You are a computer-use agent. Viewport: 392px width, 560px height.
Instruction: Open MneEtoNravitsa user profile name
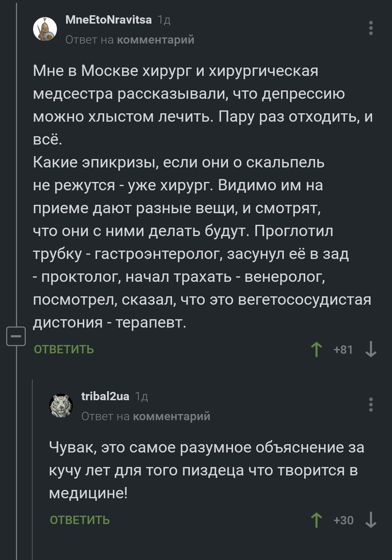click(108, 20)
